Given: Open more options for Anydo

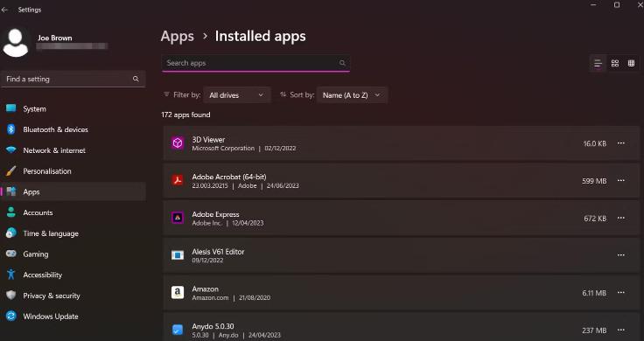Looking at the screenshot, I should point(621,330).
